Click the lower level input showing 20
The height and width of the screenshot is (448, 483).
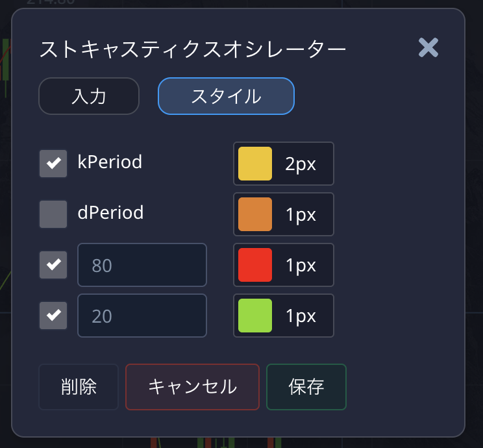pos(142,316)
